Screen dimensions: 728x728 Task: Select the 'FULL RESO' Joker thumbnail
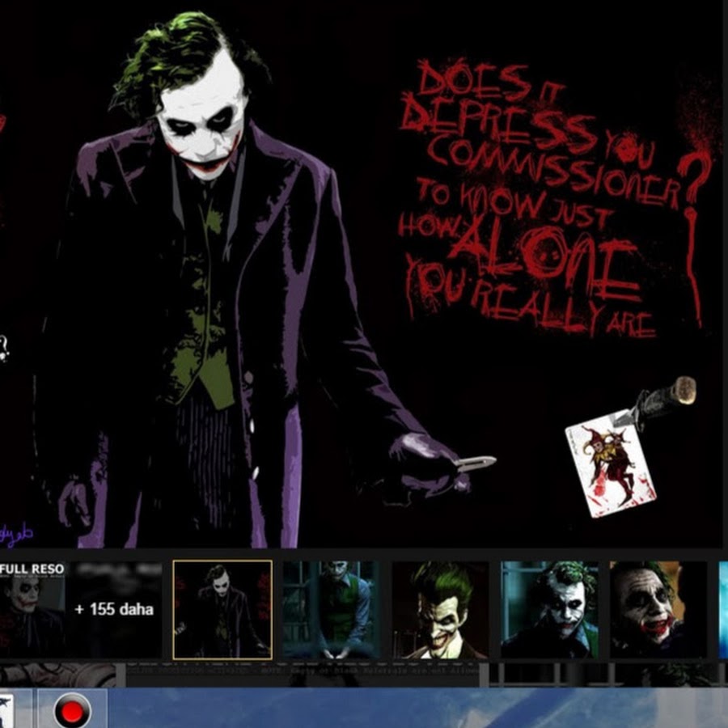32,610
